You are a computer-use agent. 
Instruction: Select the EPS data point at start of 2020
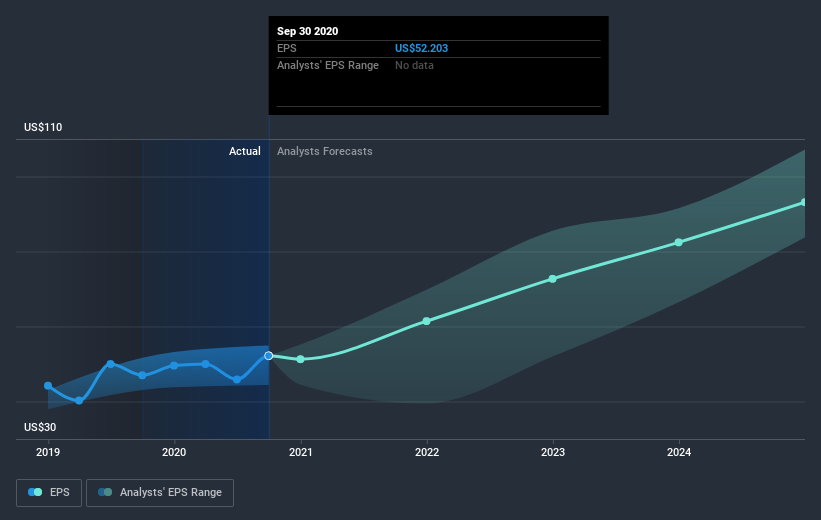174,366
